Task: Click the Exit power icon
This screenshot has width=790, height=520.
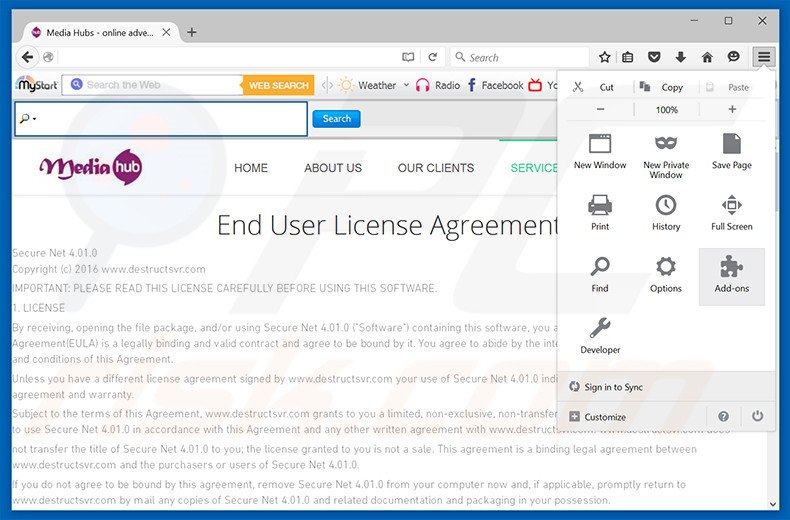Action: click(x=757, y=416)
